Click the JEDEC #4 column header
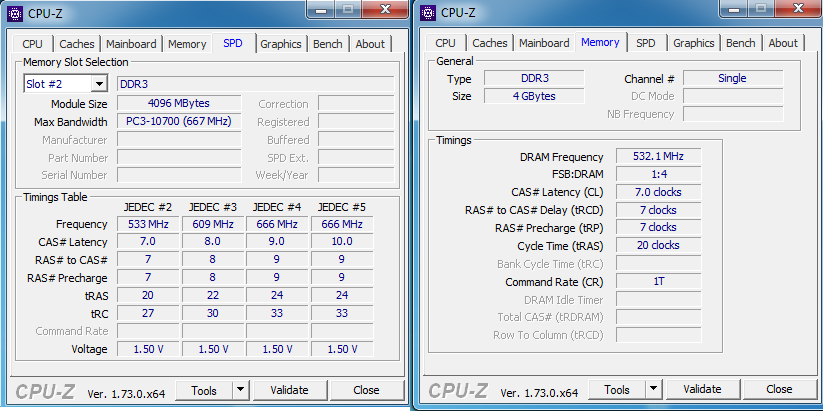The image size is (823, 412). point(277,207)
